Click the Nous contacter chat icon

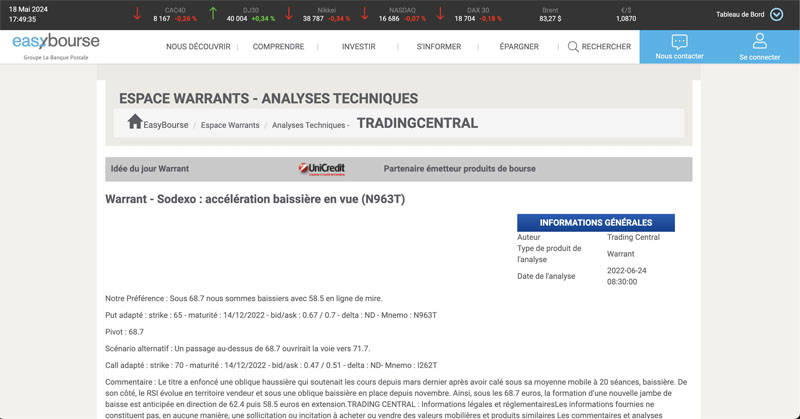679,41
